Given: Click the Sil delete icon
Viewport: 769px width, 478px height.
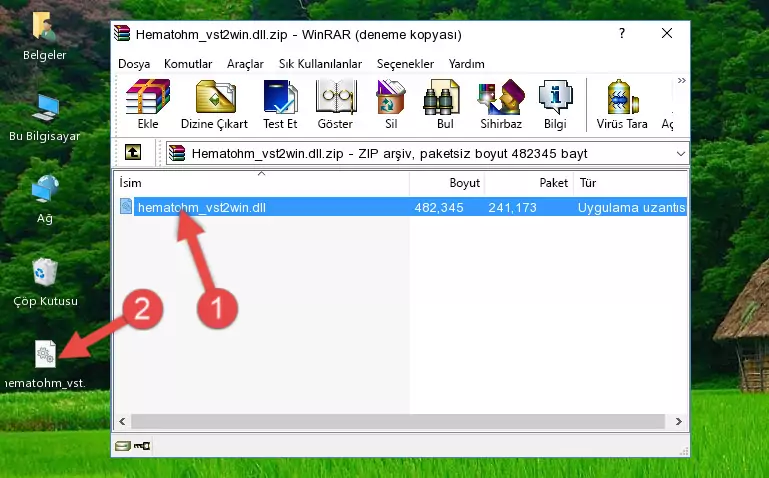Looking at the screenshot, I should click(391, 104).
